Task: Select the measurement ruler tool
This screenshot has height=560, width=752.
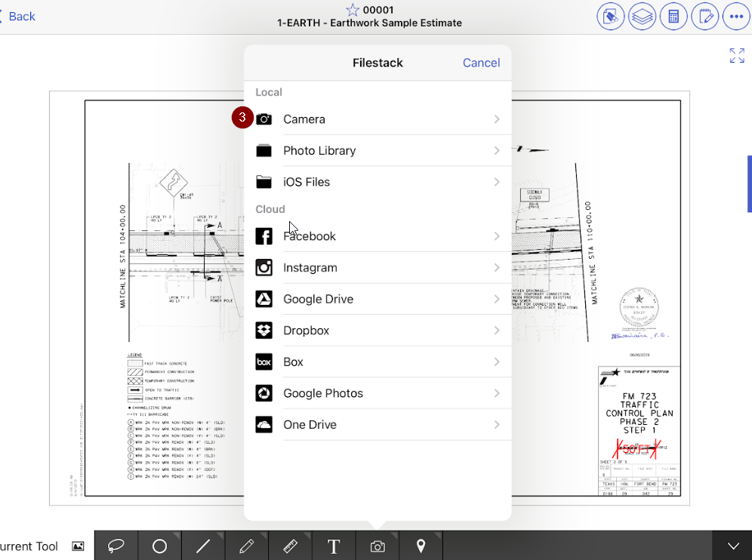Action: pyautogui.click(x=290, y=545)
